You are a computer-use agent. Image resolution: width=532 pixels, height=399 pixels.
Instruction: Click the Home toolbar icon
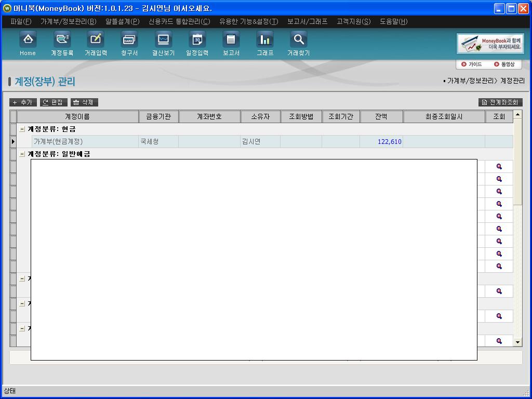coord(28,39)
